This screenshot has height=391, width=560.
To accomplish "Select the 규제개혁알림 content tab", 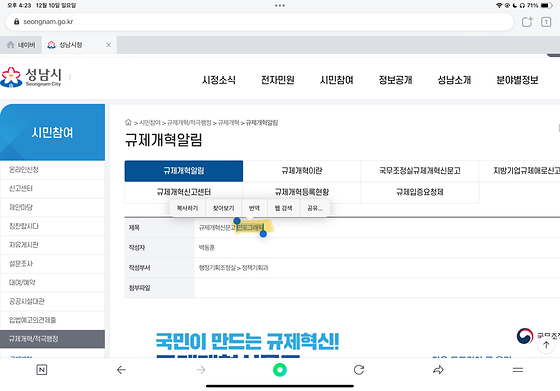I will click(184, 171).
